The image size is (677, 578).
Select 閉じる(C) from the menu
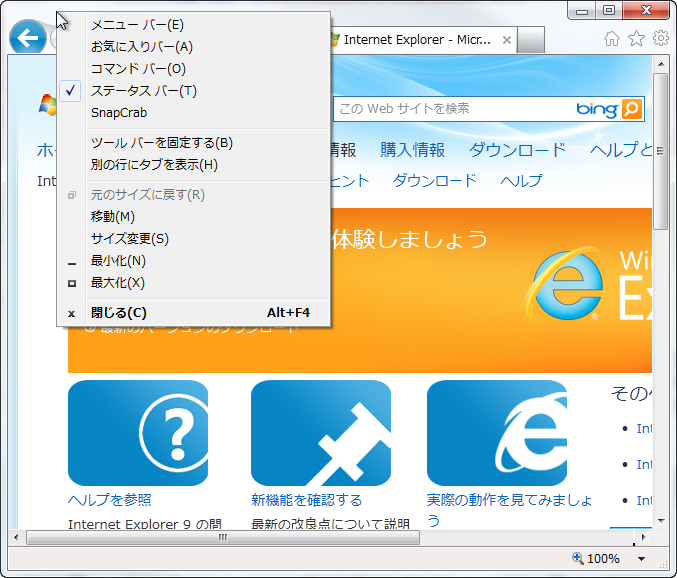[118, 313]
